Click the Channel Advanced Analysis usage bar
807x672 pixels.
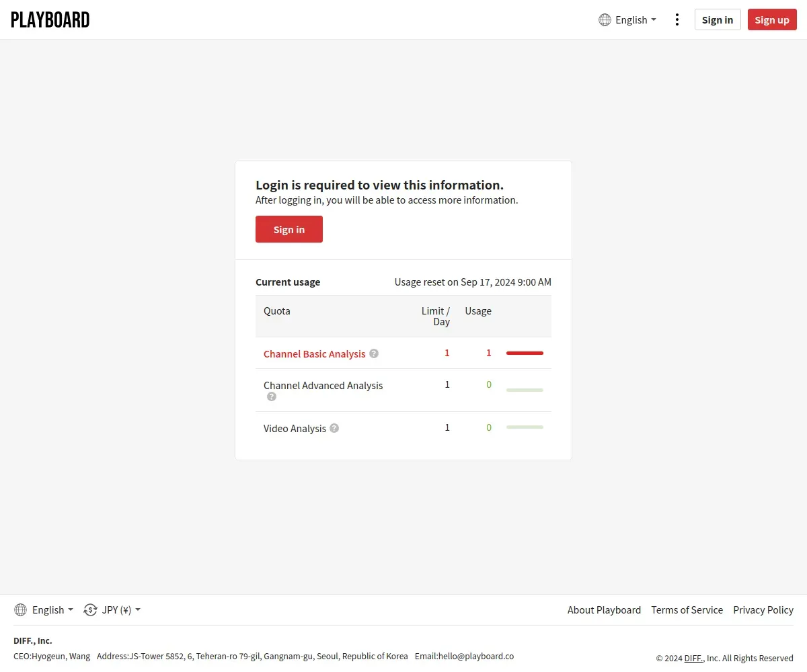[x=525, y=390]
